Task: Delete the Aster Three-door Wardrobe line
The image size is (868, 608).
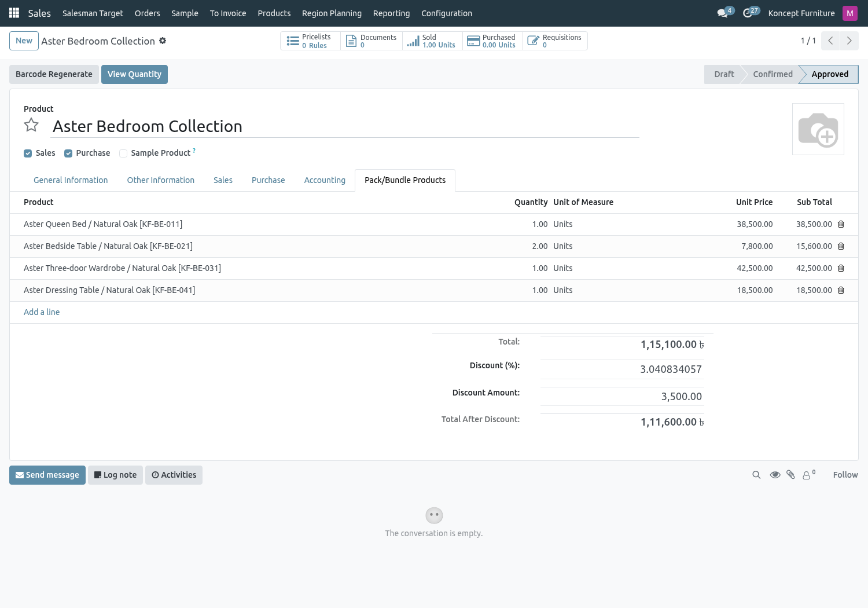Action: tap(841, 268)
